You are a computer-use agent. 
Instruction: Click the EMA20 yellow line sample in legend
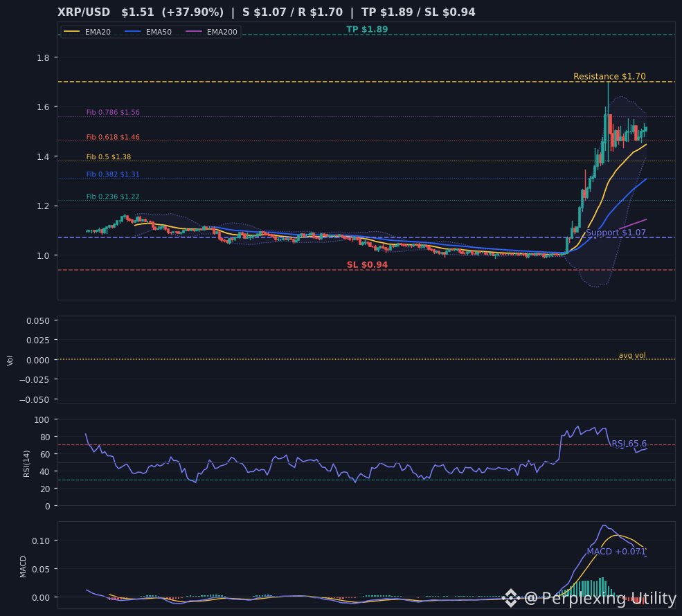tap(72, 32)
